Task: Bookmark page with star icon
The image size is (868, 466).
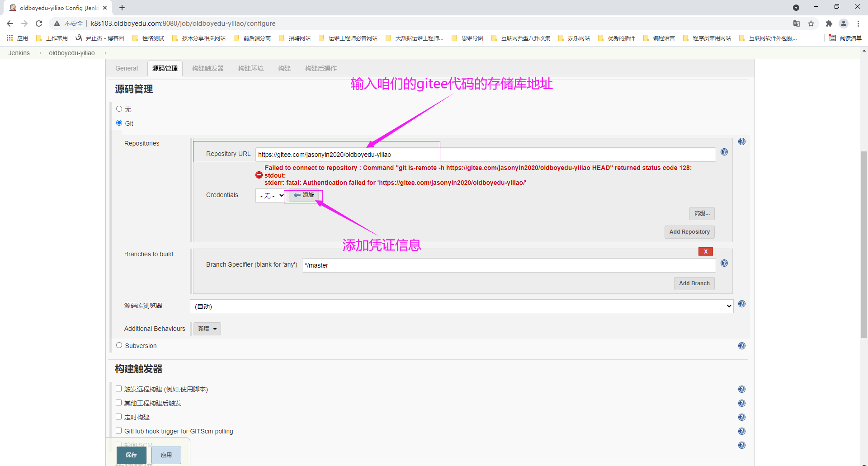Action: tap(811, 24)
